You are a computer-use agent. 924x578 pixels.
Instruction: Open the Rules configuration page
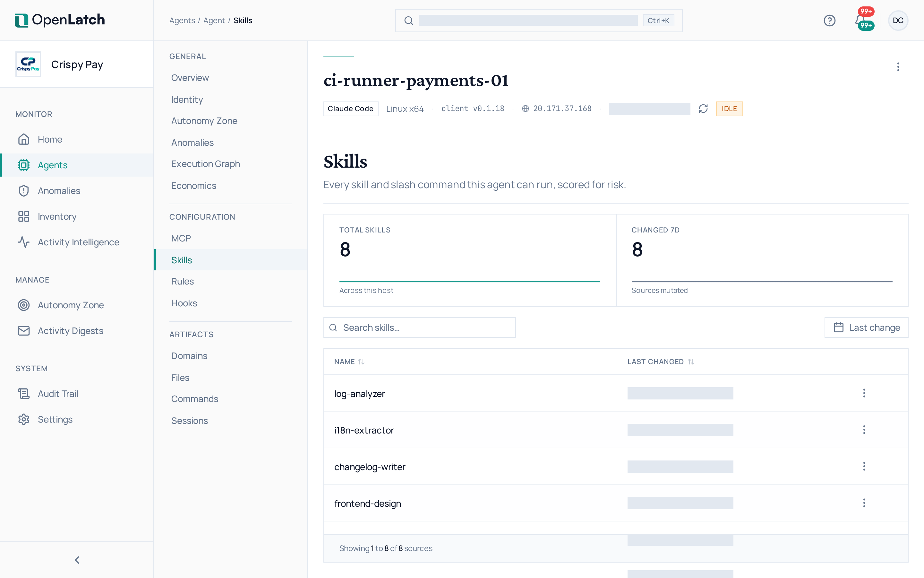182,281
